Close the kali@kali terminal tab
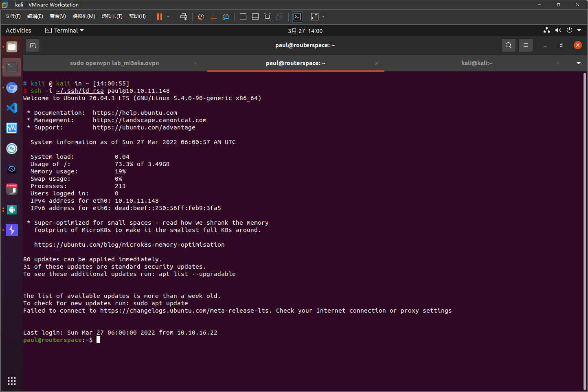588x392 pixels. tap(558, 63)
